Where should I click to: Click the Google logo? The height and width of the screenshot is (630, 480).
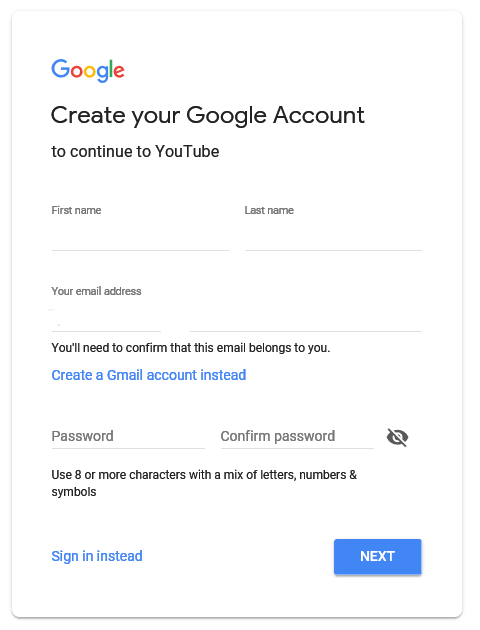[x=88, y=71]
